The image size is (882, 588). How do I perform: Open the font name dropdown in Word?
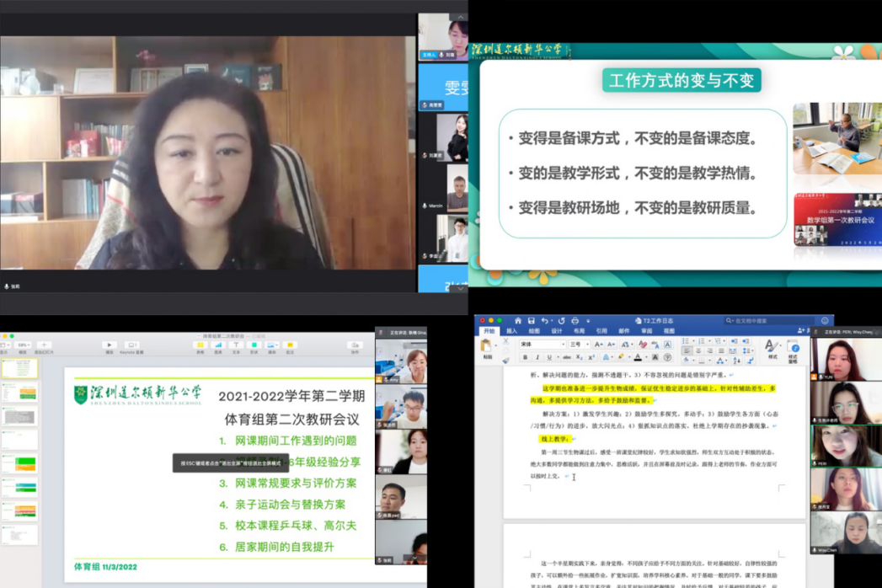point(563,345)
